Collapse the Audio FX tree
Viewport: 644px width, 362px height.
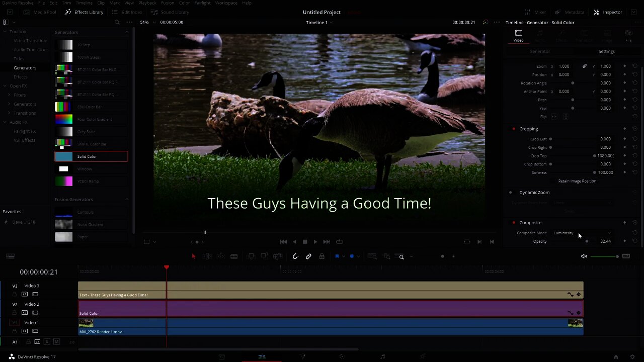(5, 122)
